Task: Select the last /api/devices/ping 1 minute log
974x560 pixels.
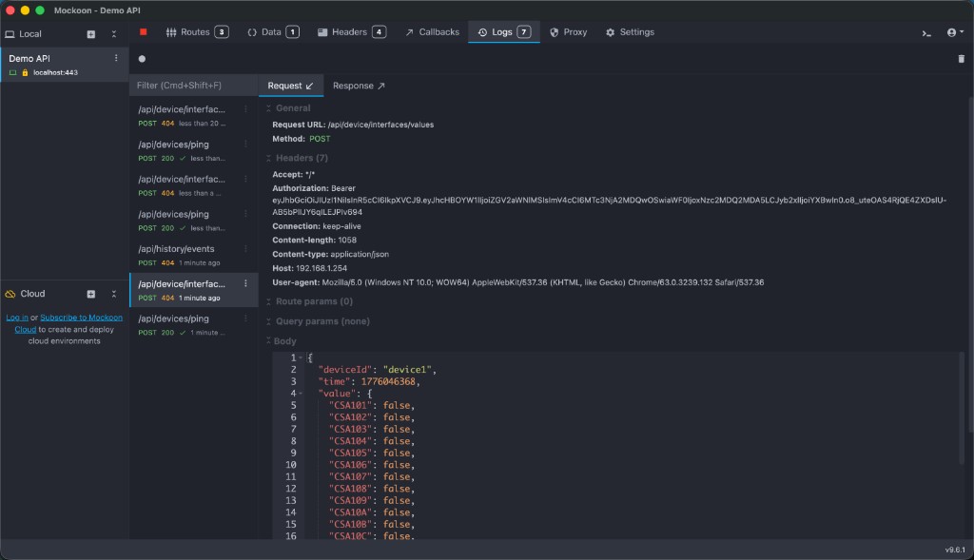Action: pos(193,325)
